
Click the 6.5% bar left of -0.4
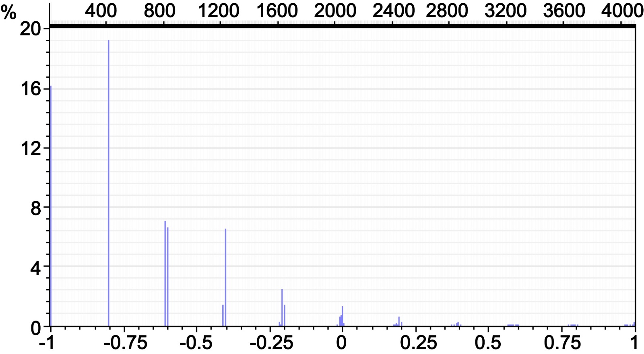click(225, 278)
